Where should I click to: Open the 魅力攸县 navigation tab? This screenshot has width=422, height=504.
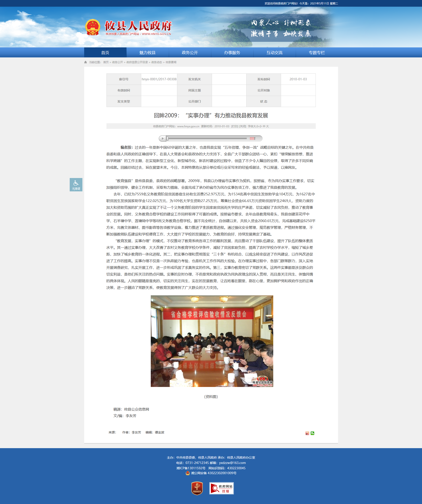147,53
